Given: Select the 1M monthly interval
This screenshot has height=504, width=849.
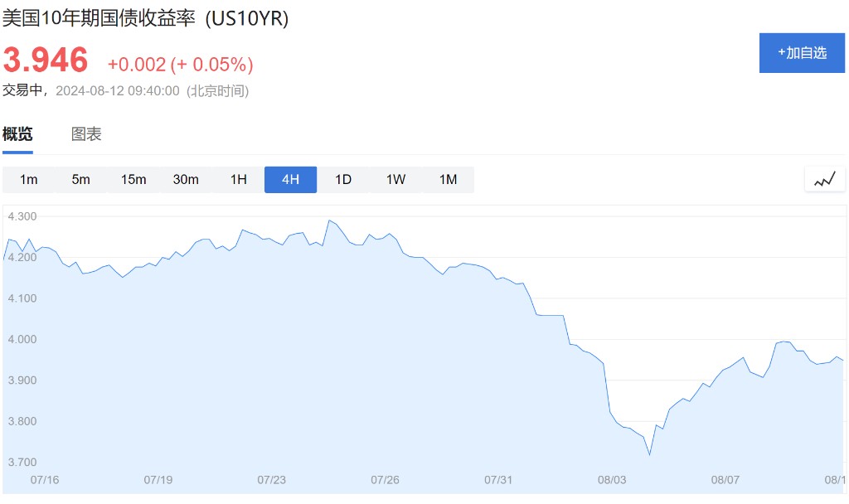Looking at the screenshot, I should (448, 179).
